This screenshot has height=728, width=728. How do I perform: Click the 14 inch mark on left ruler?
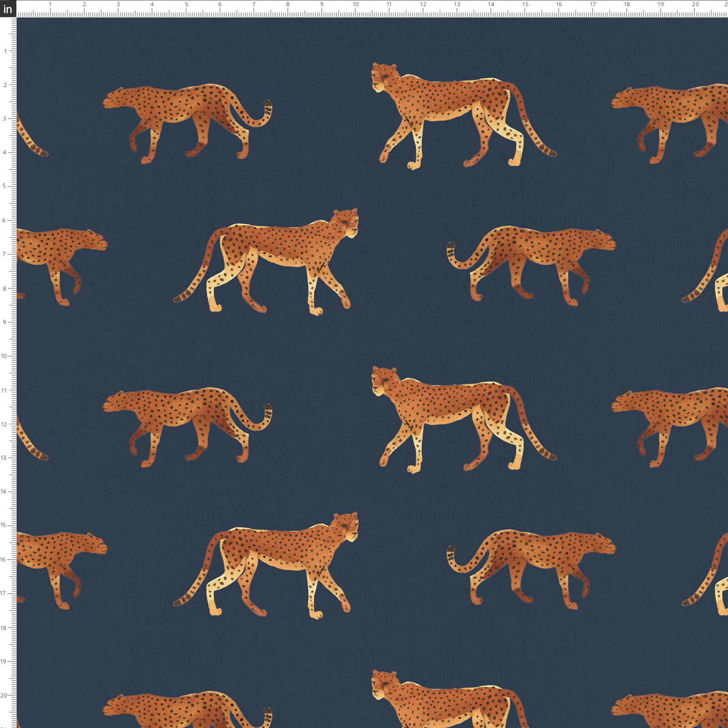click(4, 492)
